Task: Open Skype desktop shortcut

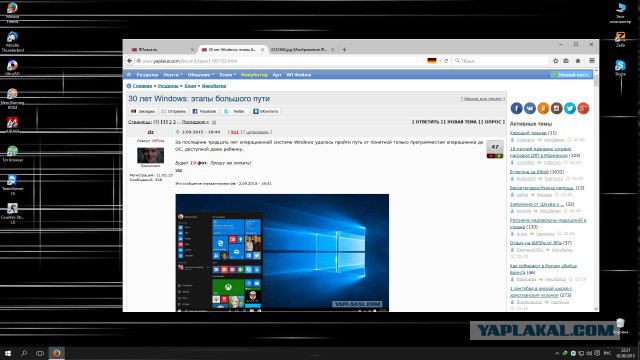Action: pos(620,68)
